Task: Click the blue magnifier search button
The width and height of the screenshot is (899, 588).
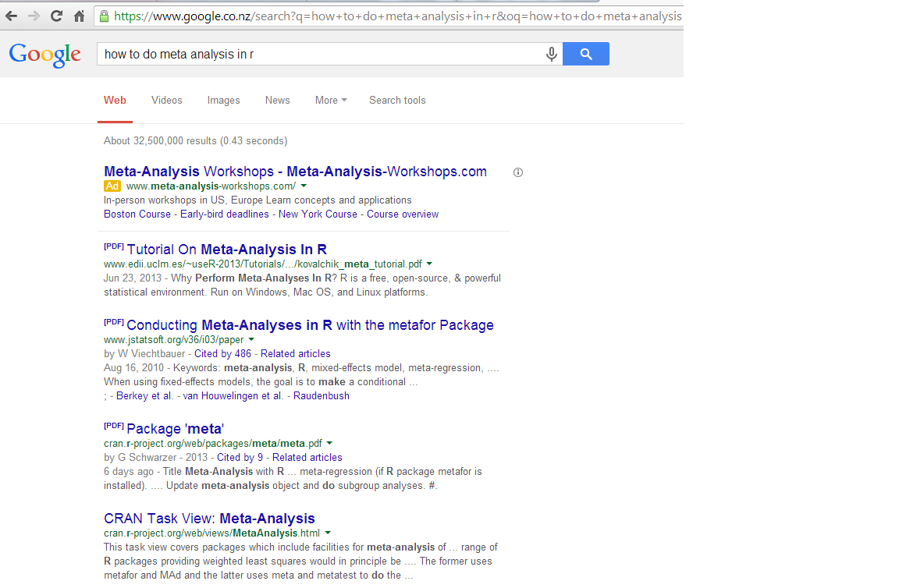Action: pos(585,54)
